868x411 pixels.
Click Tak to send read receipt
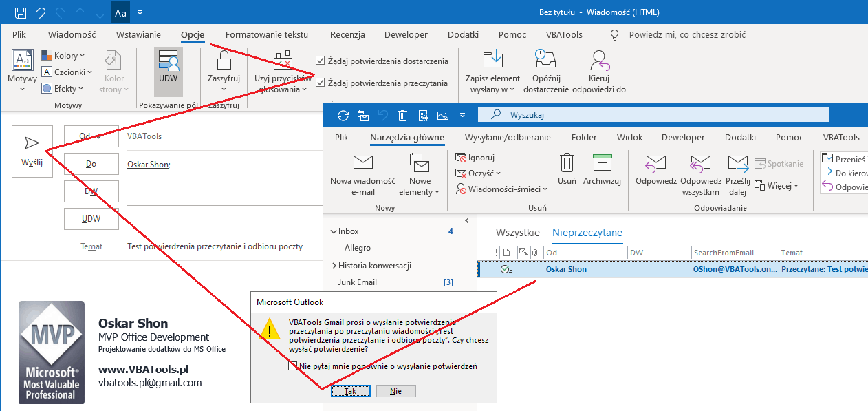[x=350, y=390]
